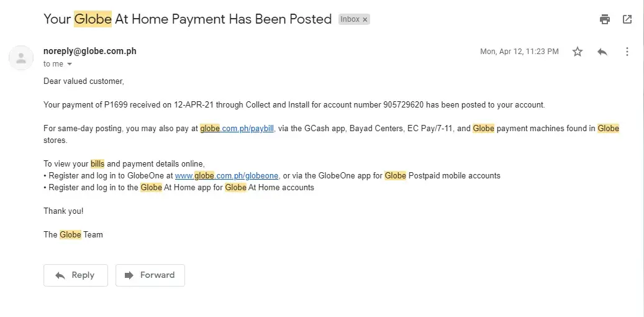Open the globe.com.ph/paybill link

237,129
